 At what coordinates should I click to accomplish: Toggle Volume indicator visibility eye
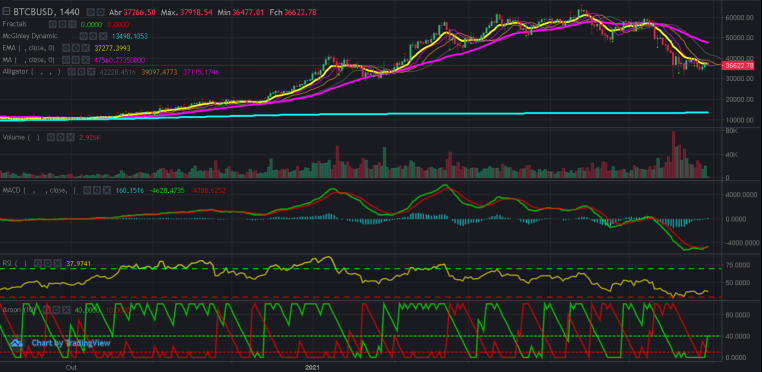(51, 137)
